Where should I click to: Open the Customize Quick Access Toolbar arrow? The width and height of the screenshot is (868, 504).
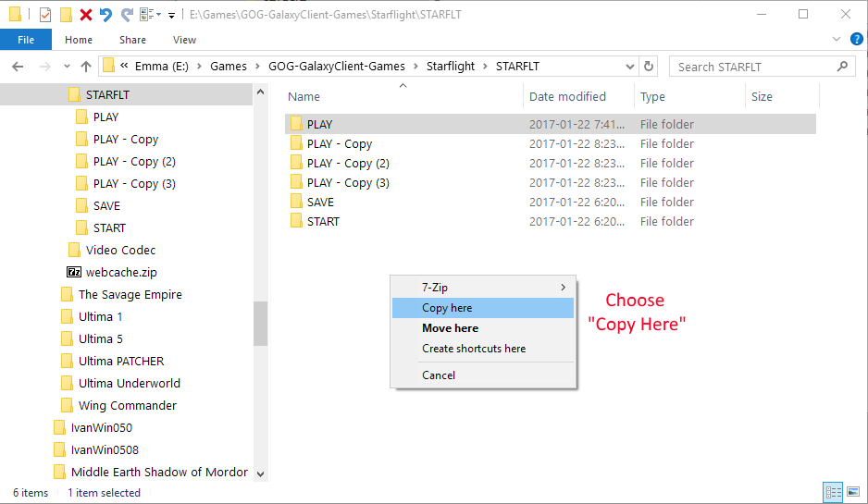(x=171, y=16)
